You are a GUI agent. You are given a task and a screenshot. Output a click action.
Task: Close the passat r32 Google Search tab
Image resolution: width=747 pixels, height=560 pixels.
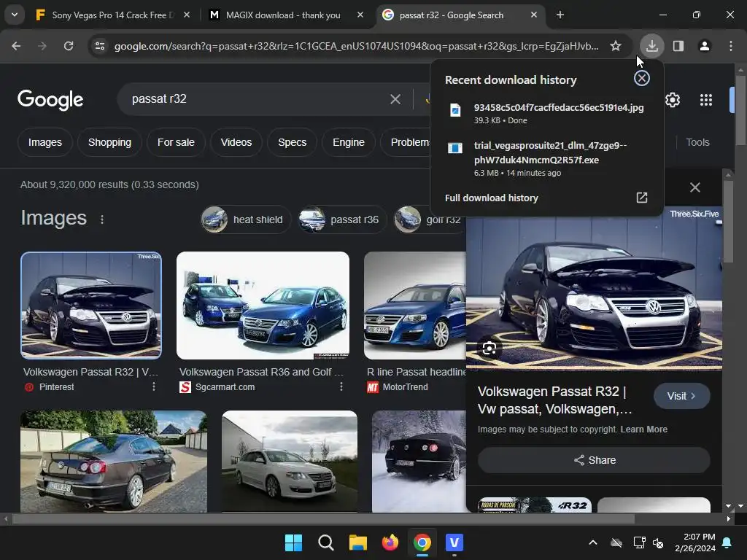[x=533, y=15]
